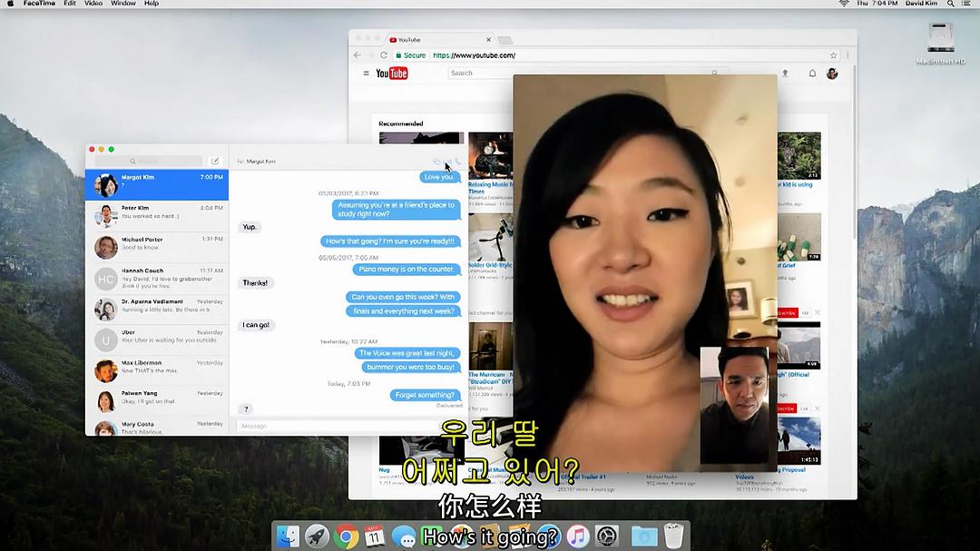This screenshot has height=551, width=980.
Task: Open the Finder icon in the Dock
Action: coord(288,536)
